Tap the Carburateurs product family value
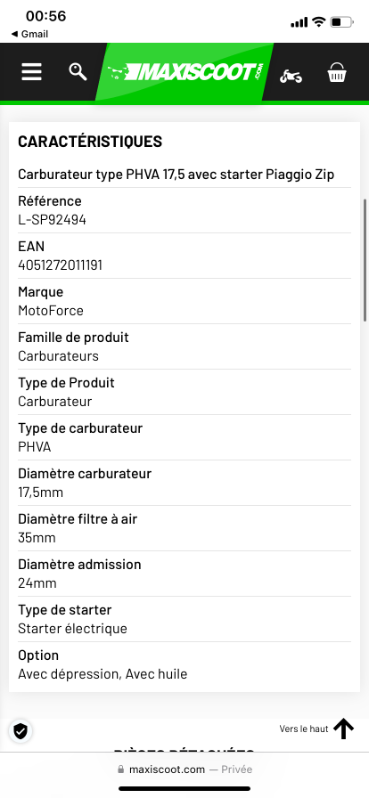The image size is (369, 798). click(58, 356)
